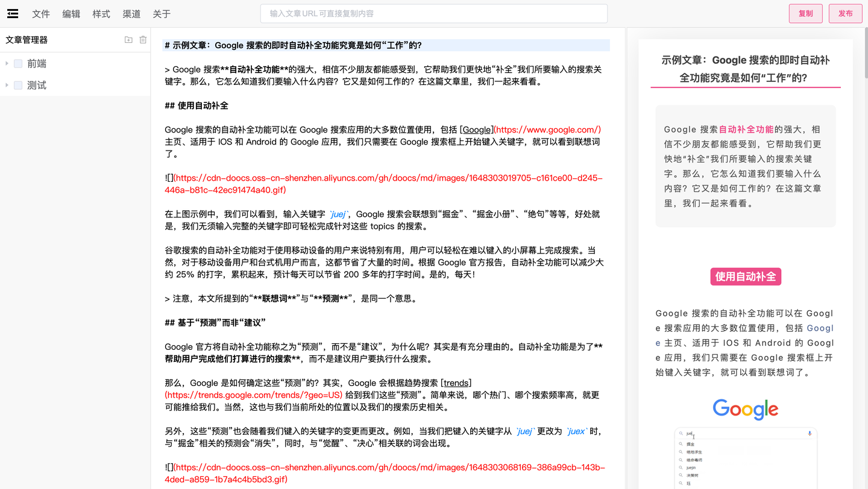Open the 编辑 menu

[x=71, y=14]
